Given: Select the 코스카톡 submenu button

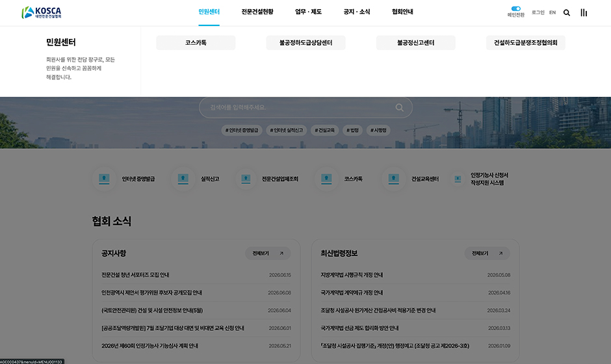Looking at the screenshot, I should (x=196, y=42).
